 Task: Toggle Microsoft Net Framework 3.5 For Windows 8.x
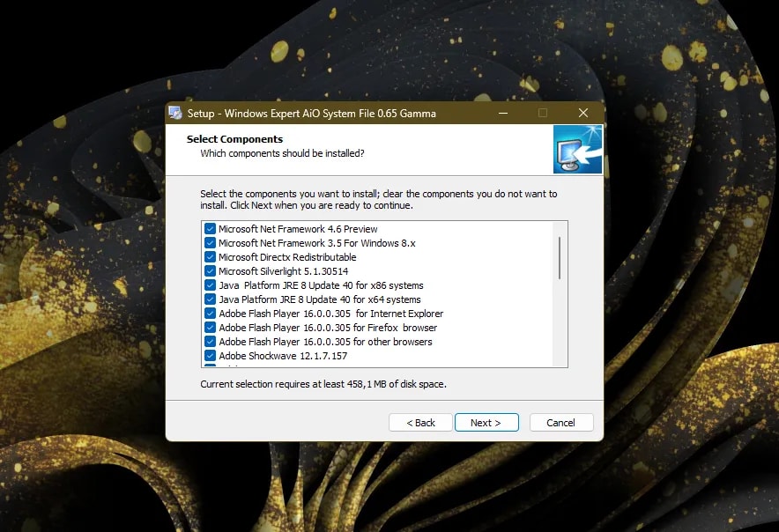210,243
